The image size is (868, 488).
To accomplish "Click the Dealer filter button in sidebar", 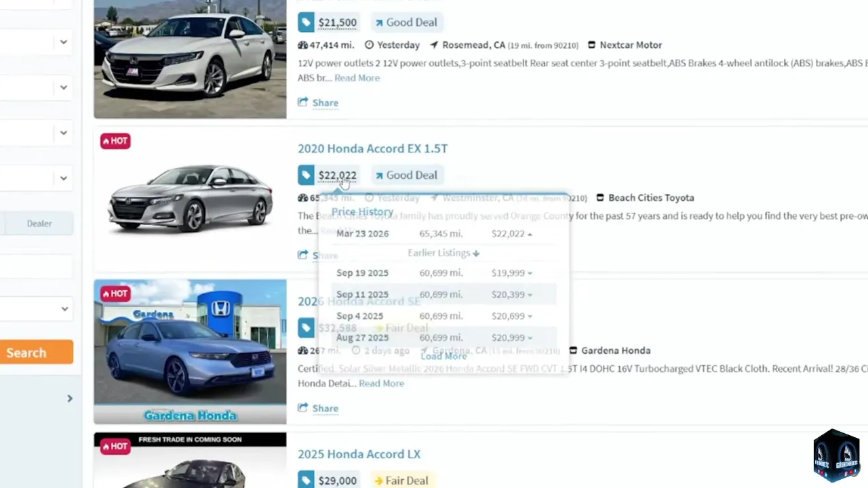I will point(39,224).
